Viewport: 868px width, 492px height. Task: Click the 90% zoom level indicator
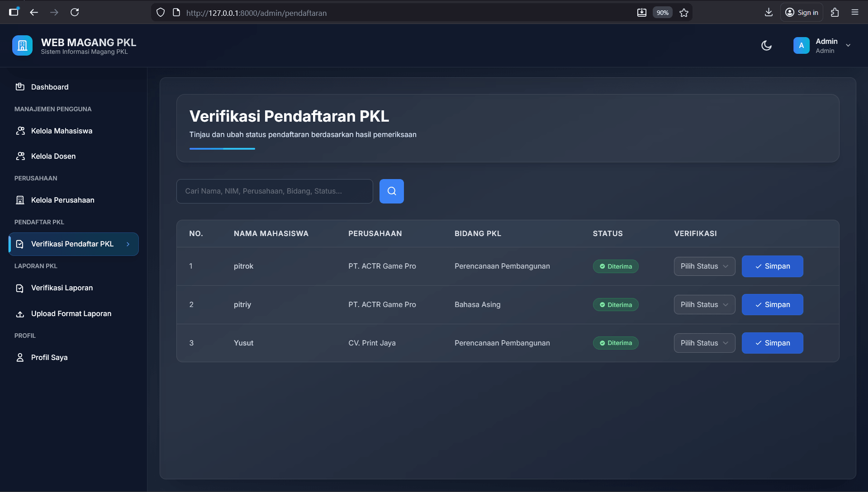(663, 13)
